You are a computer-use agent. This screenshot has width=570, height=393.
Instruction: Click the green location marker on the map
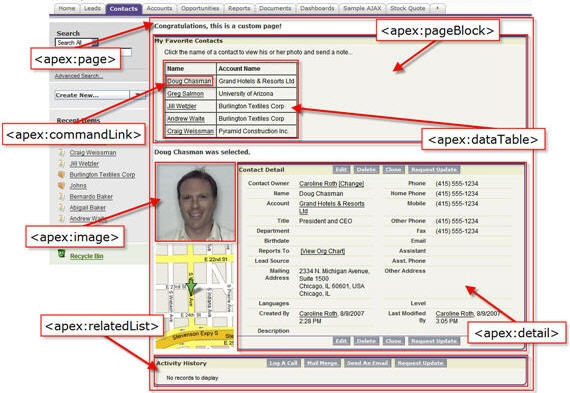tap(191, 286)
